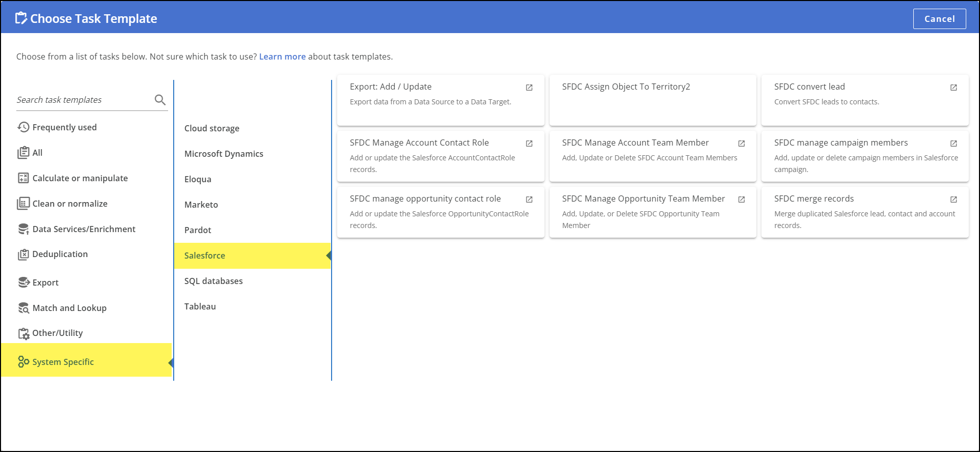Select Data Services/Enrichment category
This screenshot has height=452, width=980.
point(84,229)
